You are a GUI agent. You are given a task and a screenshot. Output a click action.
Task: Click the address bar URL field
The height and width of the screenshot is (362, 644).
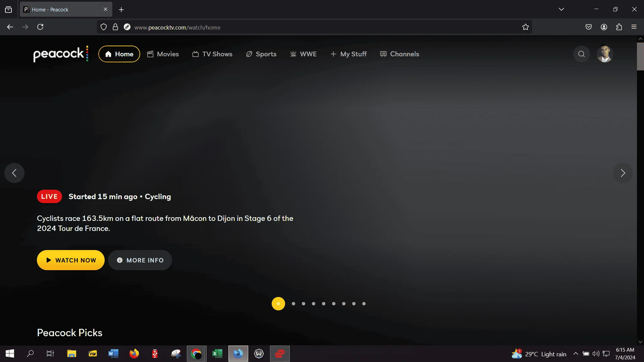click(315, 27)
